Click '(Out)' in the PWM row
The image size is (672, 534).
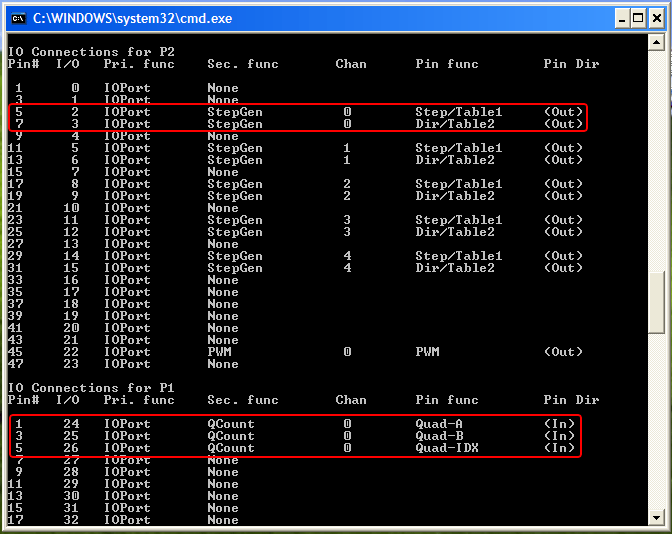point(563,352)
